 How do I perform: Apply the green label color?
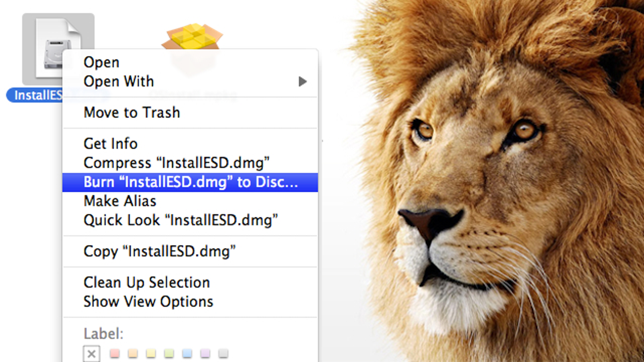pyautogui.click(x=169, y=354)
